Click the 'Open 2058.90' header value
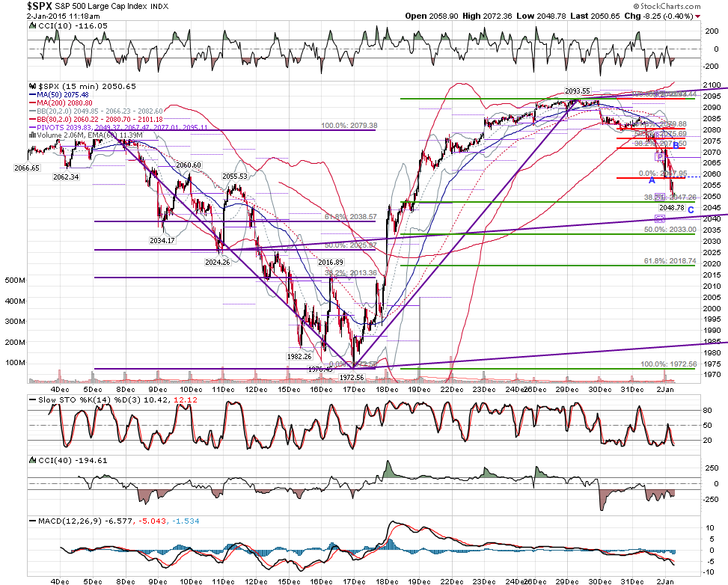 point(431,16)
